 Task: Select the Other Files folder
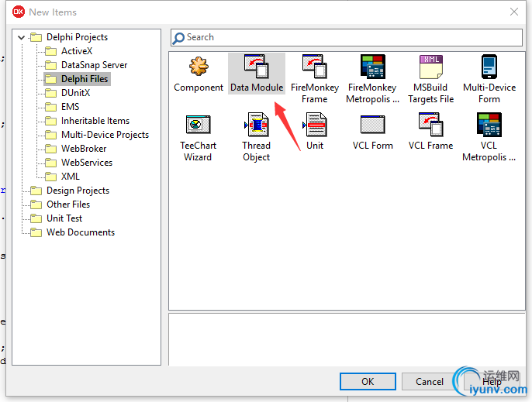[60, 204]
